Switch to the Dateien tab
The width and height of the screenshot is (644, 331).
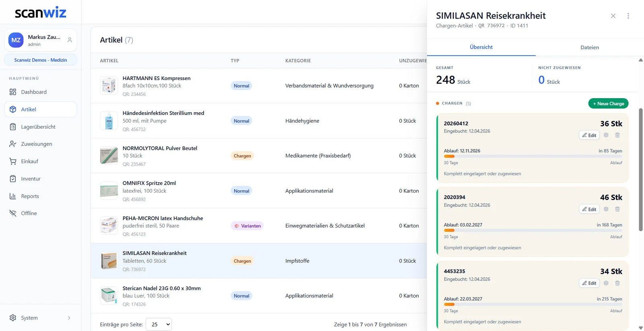pyautogui.click(x=590, y=47)
